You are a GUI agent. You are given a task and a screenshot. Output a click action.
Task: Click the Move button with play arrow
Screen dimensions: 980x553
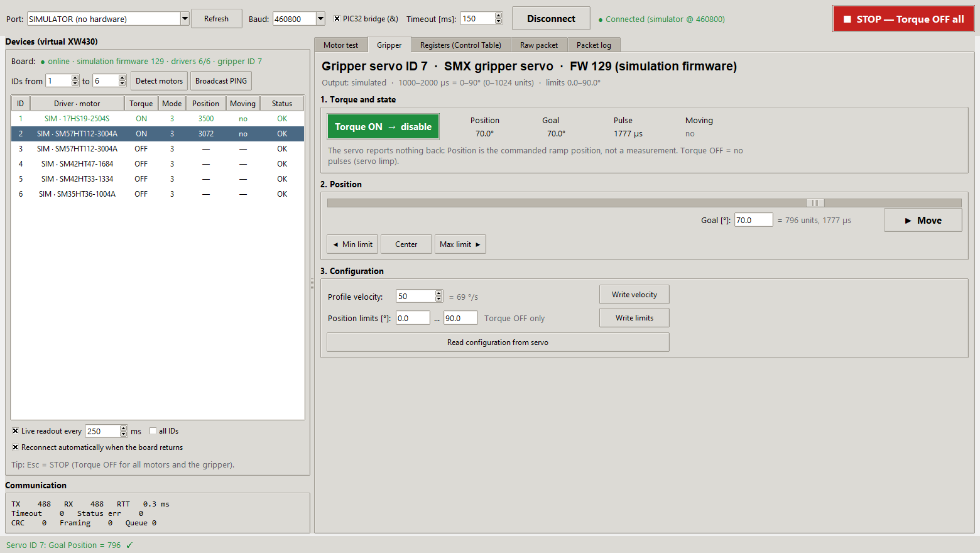923,220
